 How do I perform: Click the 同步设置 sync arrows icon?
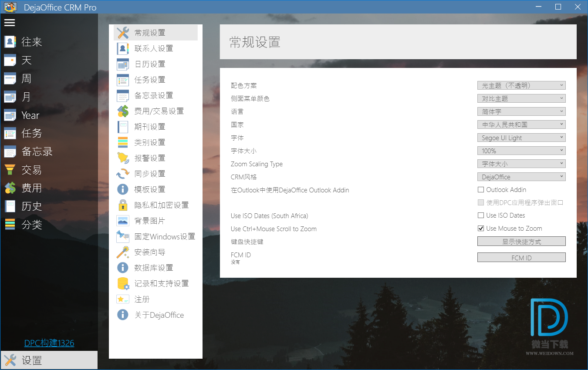tap(123, 174)
